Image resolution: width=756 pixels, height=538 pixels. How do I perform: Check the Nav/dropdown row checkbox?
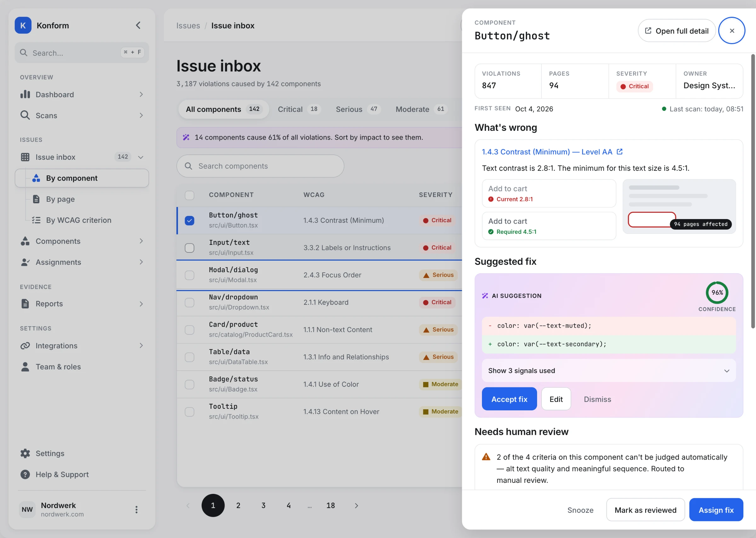189,303
